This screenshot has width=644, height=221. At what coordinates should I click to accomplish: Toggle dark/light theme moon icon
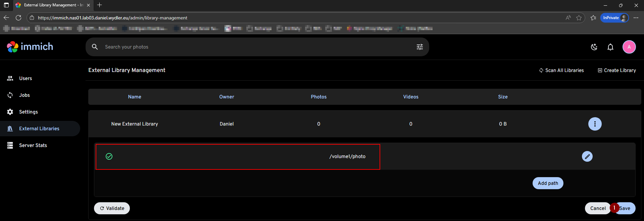click(x=594, y=47)
